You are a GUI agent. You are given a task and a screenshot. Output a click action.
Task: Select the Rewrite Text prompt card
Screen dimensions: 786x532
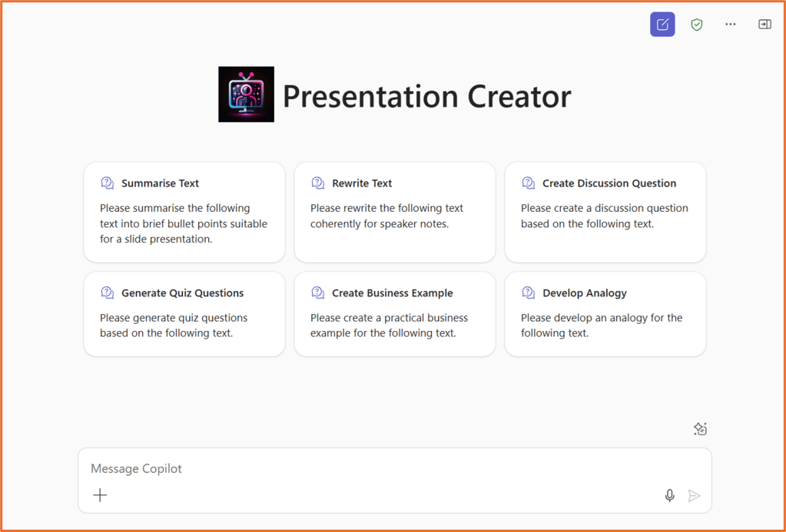394,213
